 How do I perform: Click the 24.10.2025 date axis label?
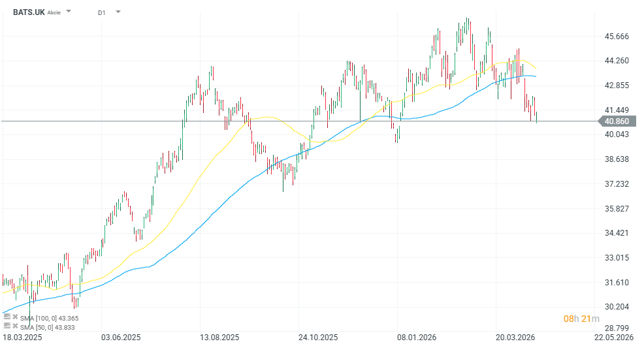point(318,338)
